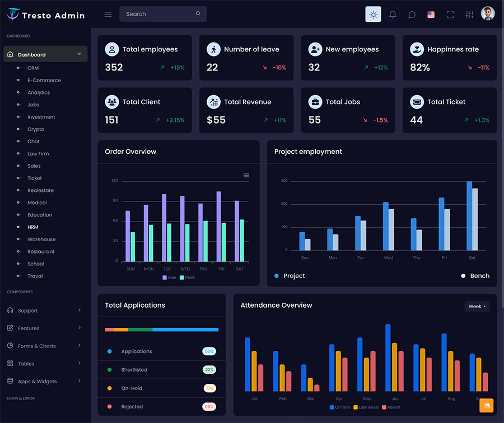Open Order Overview chart menu icon
Viewport: 504px width, 423px height.
pyautogui.click(x=246, y=175)
